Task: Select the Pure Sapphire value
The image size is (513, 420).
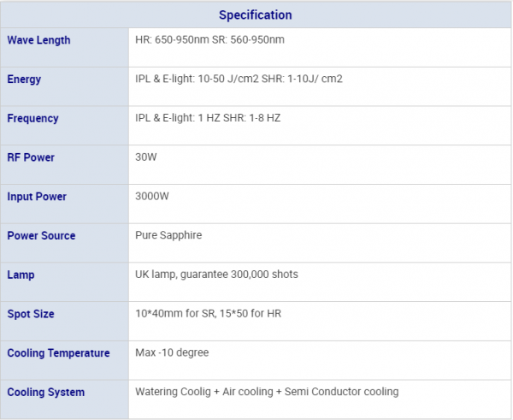Action: [x=168, y=235]
